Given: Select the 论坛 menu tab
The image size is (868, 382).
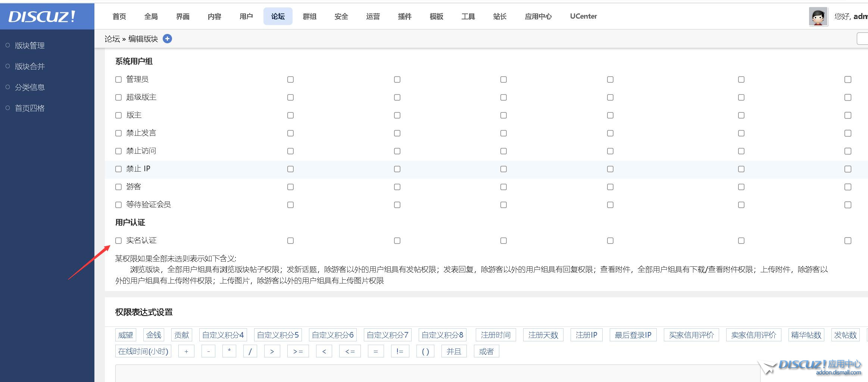Looking at the screenshot, I should pos(278,16).
